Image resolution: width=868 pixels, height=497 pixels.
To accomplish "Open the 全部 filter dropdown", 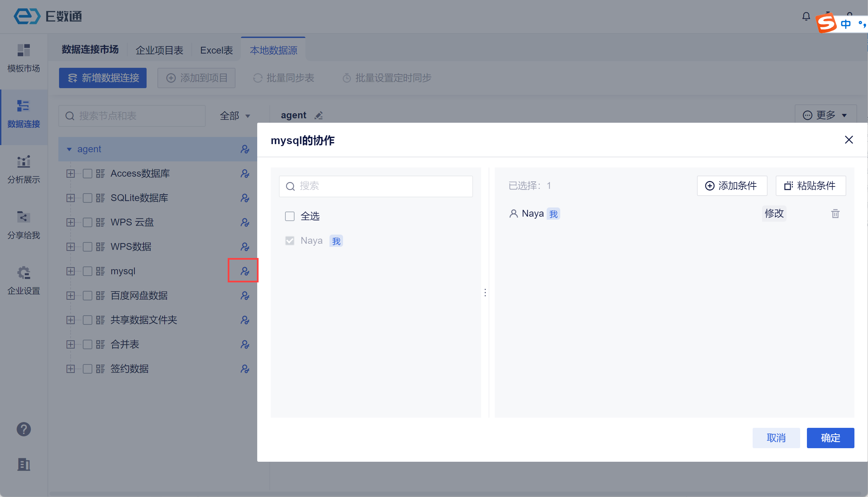I will click(x=235, y=116).
